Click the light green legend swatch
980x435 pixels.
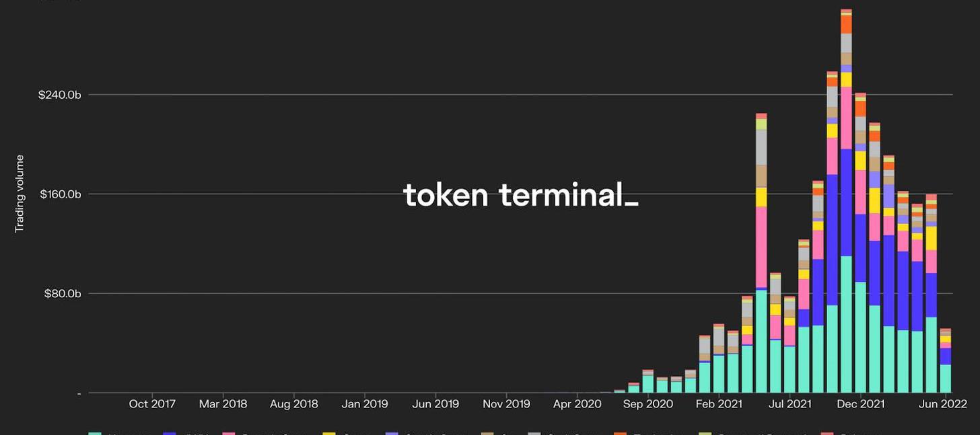pos(705,433)
